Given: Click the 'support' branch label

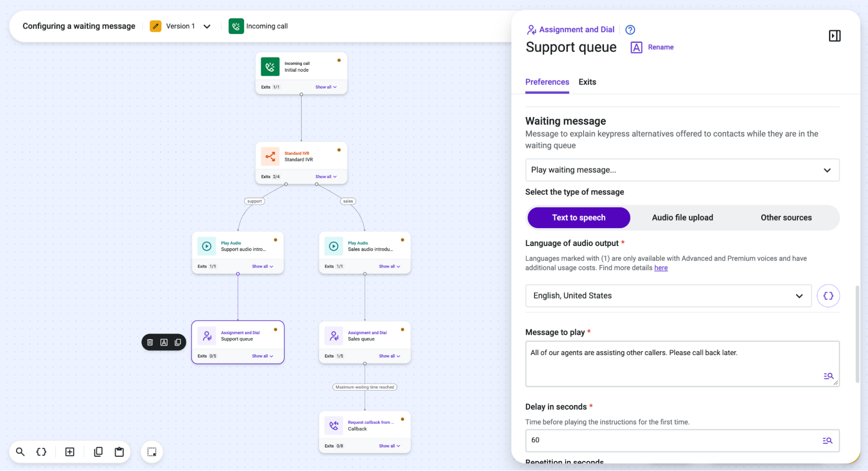Looking at the screenshot, I should 254,201.
